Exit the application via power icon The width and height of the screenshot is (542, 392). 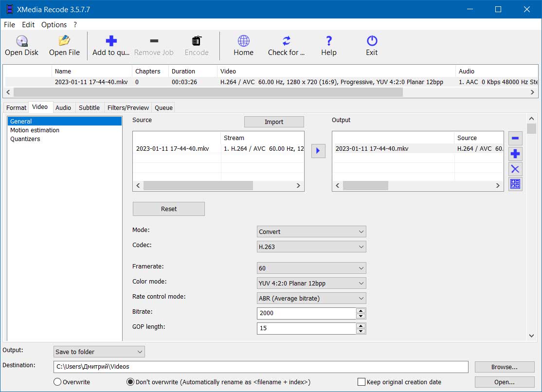(x=372, y=46)
